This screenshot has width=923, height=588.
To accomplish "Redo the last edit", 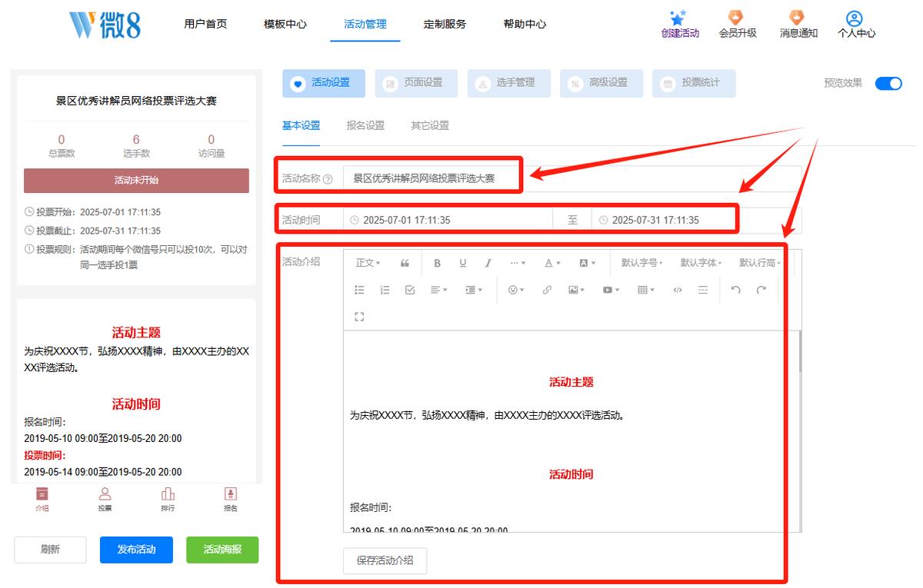I will coord(761,290).
